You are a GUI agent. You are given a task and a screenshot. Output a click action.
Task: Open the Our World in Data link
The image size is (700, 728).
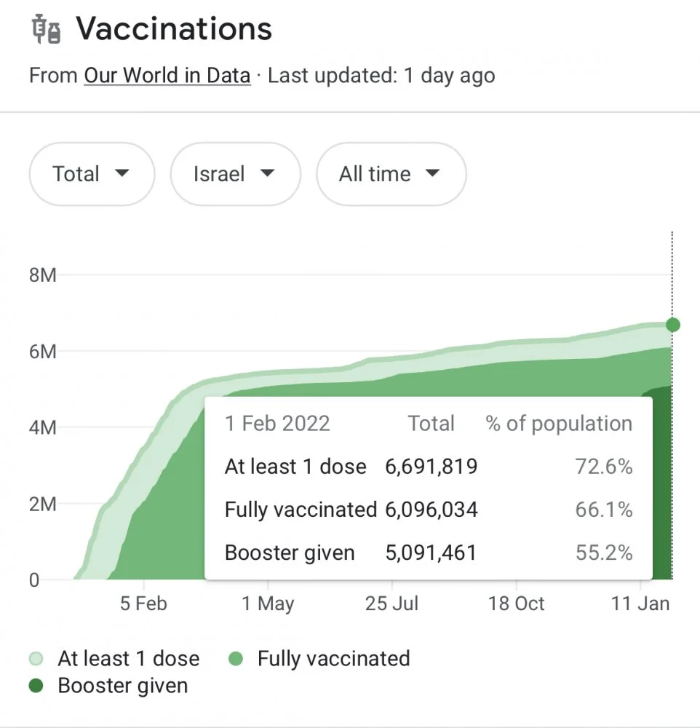pyautogui.click(x=167, y=75)
